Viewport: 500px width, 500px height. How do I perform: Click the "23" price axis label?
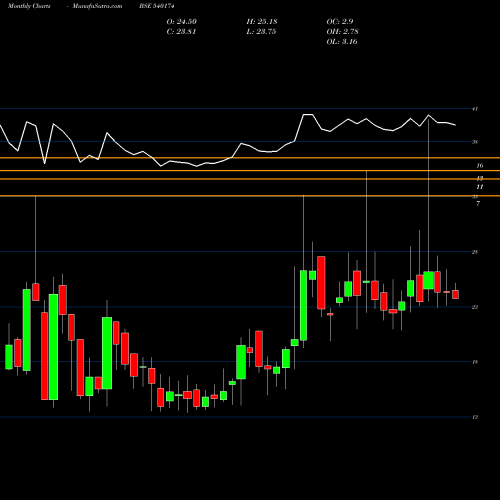pyautogui.click(x=475, y=307)
